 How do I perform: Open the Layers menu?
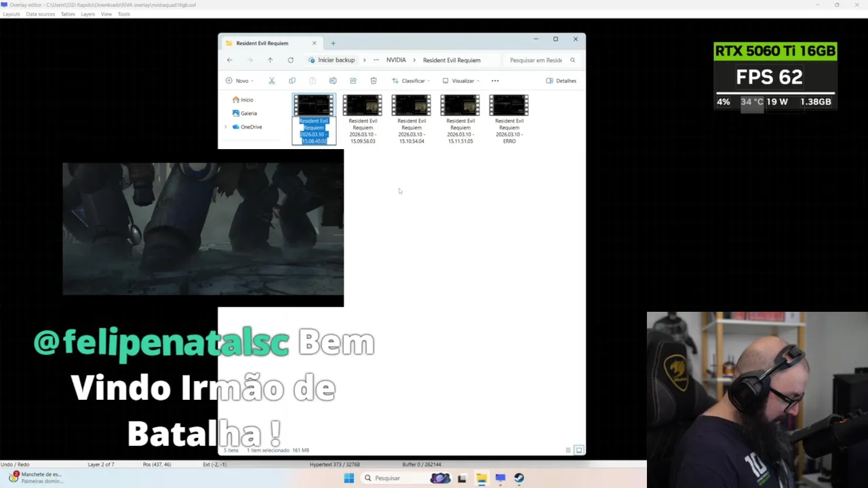[x=88, y=14]
